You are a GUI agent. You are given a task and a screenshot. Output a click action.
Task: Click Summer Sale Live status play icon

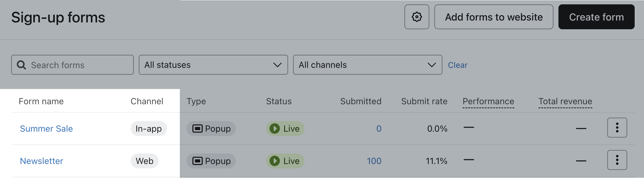pyautogui.click(x=274, y=129)
